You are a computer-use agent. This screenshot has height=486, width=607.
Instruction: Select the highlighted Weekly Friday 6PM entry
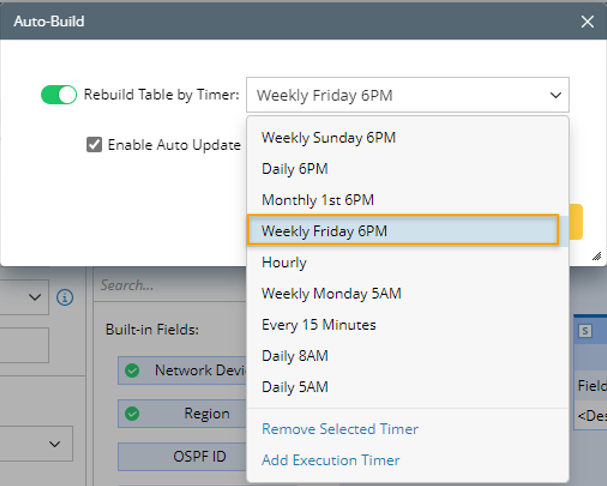(324, 231)
